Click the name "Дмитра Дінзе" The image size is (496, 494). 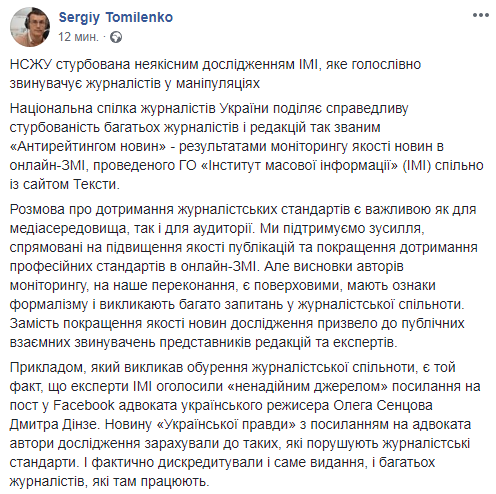(53, 424)
